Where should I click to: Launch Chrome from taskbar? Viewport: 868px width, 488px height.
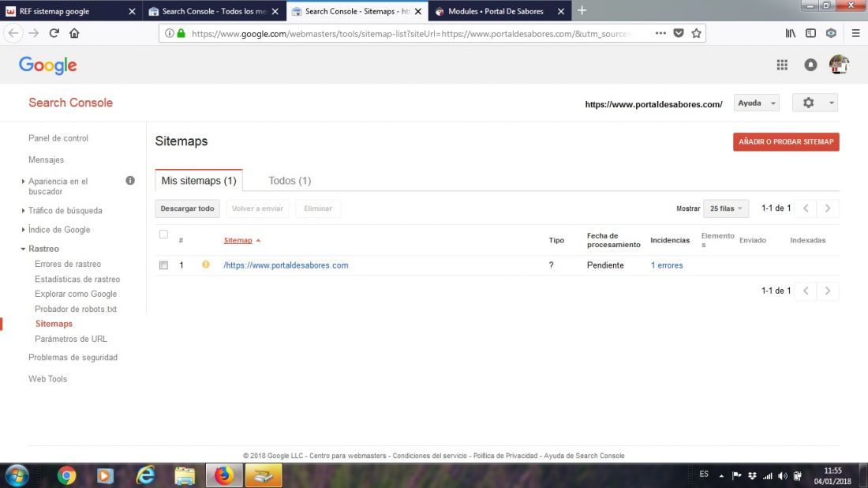click(x=66, y=476)
